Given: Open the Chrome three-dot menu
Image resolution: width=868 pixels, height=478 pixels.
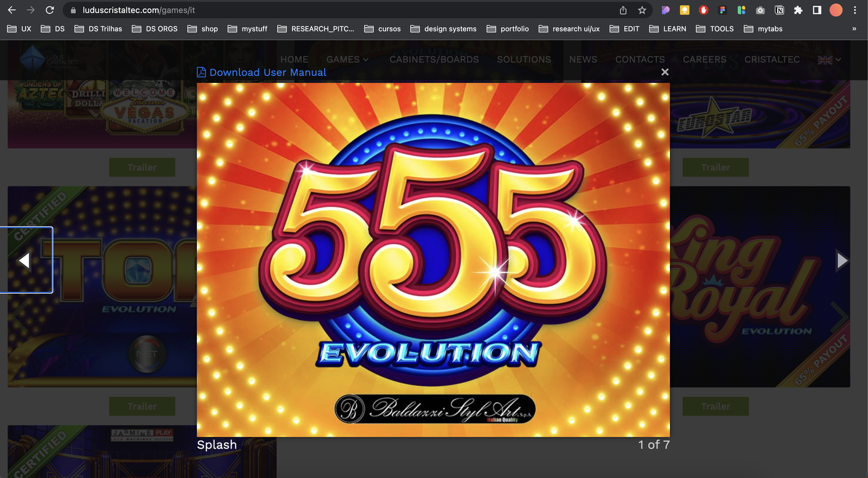Looking at the screenshot, I should [855, 10].
